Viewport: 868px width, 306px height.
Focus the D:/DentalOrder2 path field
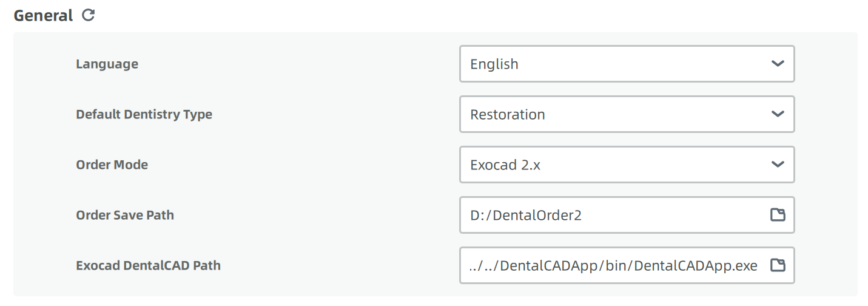click(x=627, y=214)
